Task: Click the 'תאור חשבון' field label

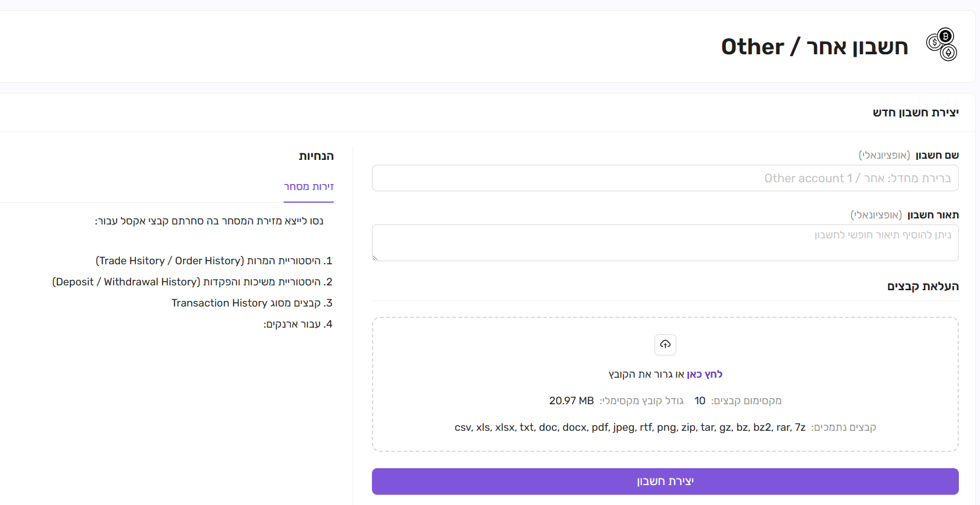Action: click(x=933, y=215)
